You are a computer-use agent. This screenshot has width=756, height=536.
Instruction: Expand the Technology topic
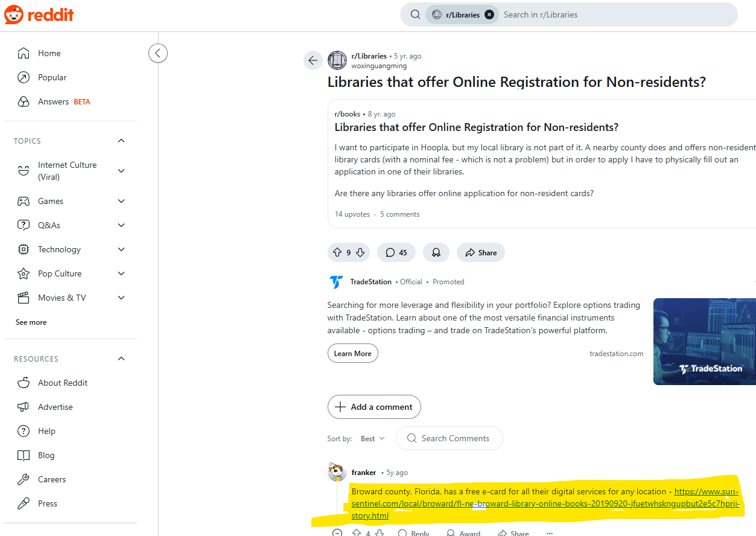click(121, 249)
